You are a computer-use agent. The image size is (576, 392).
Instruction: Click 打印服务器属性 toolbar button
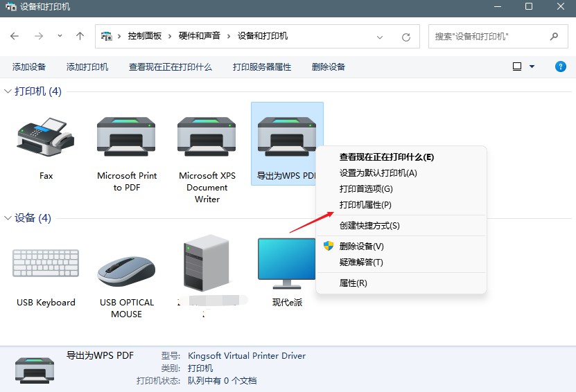point(262,67)
